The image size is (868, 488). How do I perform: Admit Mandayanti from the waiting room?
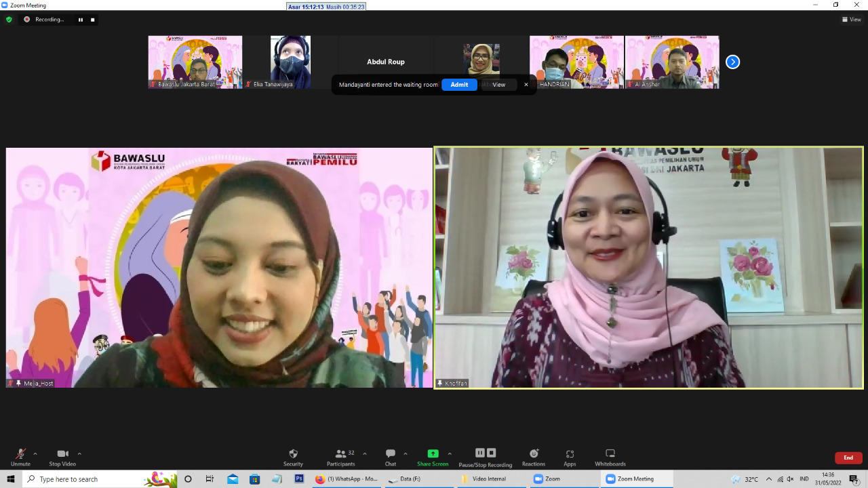(459, 85)
